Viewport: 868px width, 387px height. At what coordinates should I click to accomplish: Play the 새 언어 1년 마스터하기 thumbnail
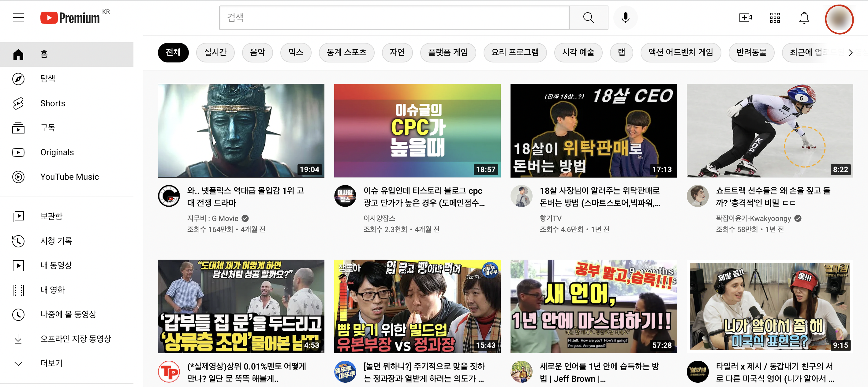point(593,306)
